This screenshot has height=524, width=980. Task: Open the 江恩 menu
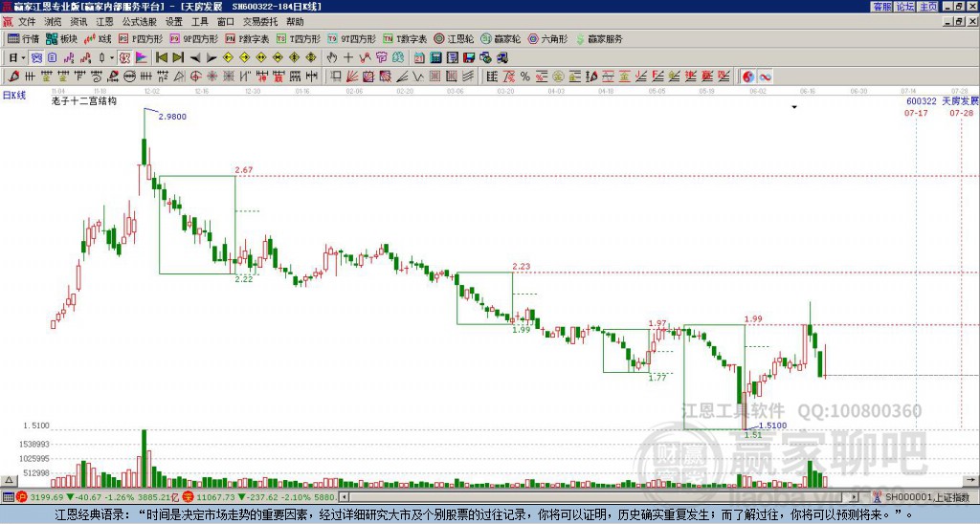tap(104, 22)
